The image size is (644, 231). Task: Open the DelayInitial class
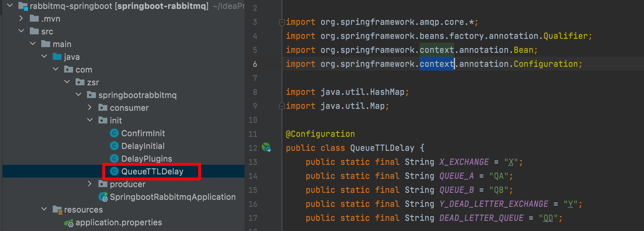tap(143, 146)
